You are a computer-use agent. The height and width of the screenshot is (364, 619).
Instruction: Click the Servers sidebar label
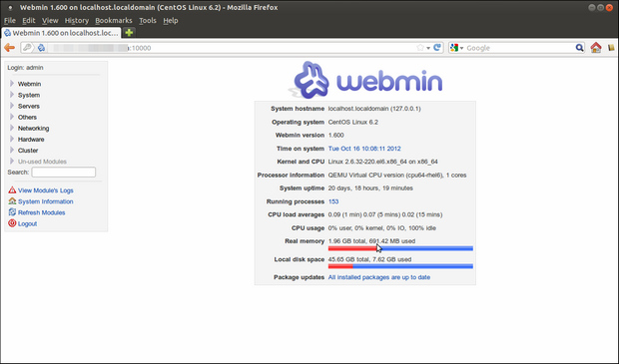(x=28, y=106)
